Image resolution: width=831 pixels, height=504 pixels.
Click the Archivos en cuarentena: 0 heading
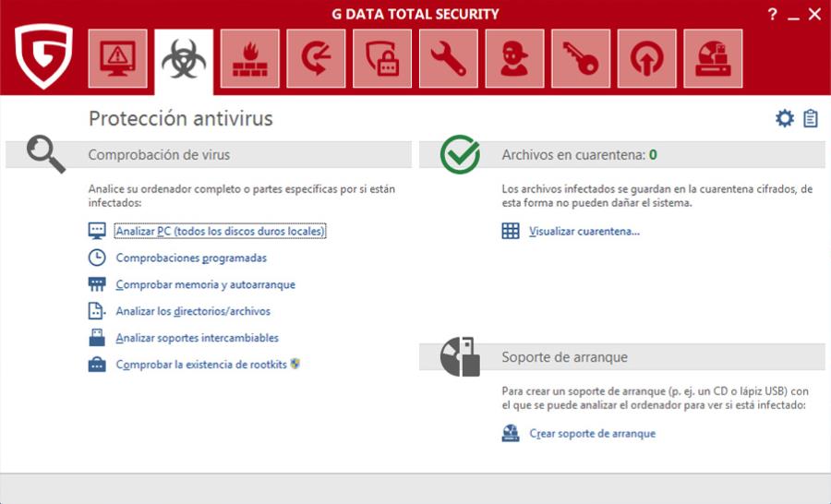pos(579,155)
